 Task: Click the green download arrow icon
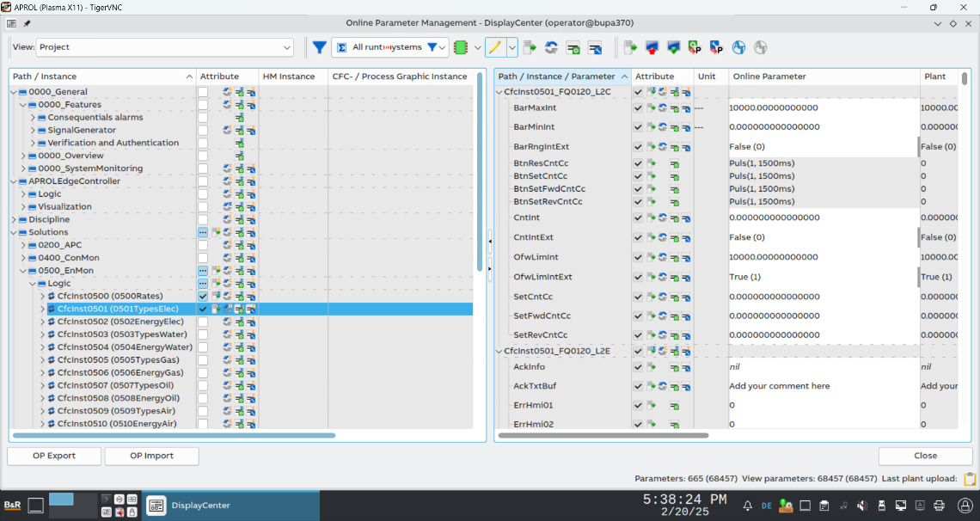[x=673, y=47]
